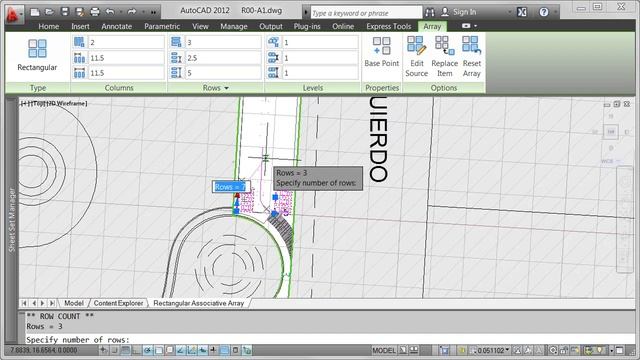Click the level count icon in Levels panel
Screen dimensions: 640x360
coord(273,42)
